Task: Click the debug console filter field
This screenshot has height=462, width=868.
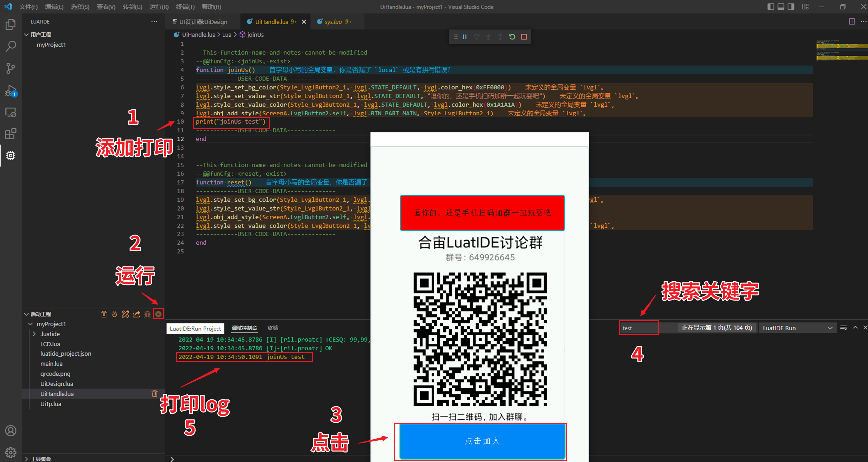Action: coord(639,328)
